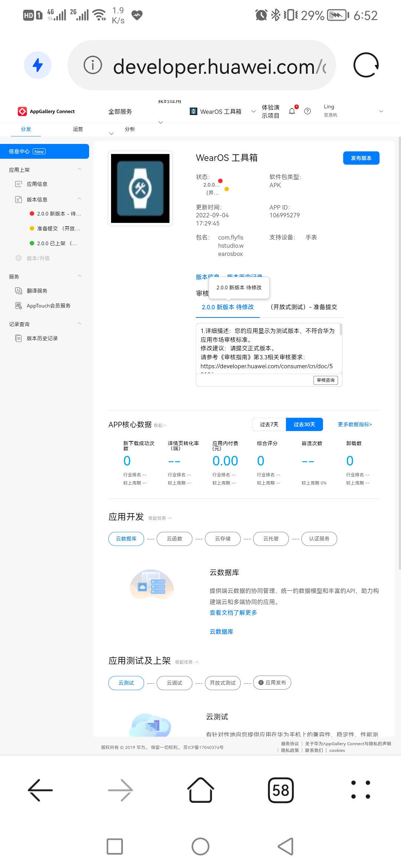Screen dimensions: 401x868
Task: Open 信息中心 New in sidebar
Action: [45, 151]
